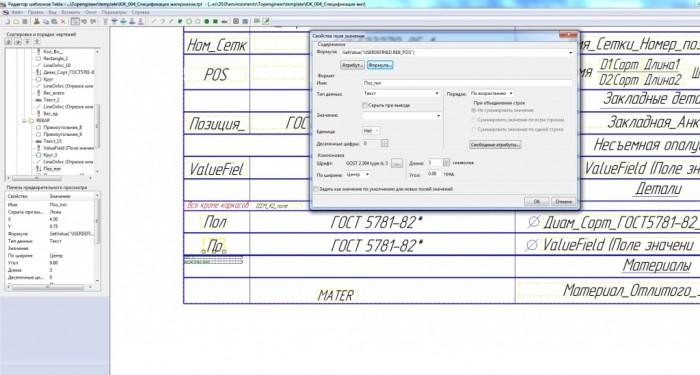
Task: Select the filled green square drawing tool
Action: (215, 21)
